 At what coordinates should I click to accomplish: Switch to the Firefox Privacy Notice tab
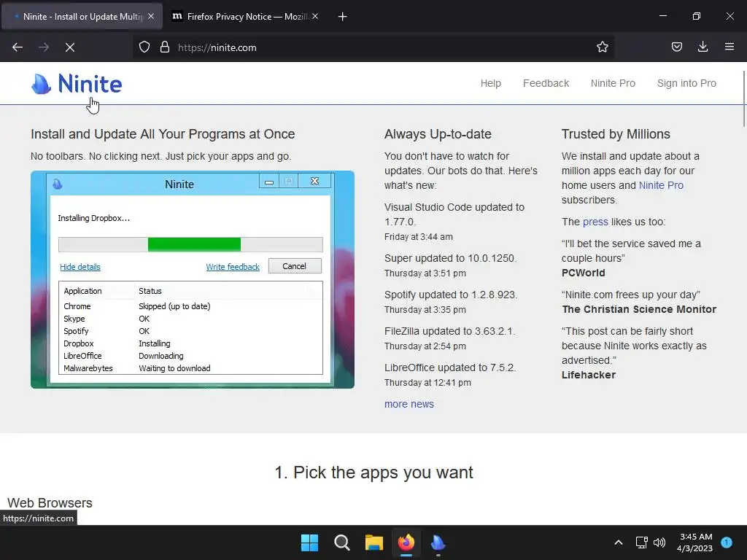coord(245,16)
